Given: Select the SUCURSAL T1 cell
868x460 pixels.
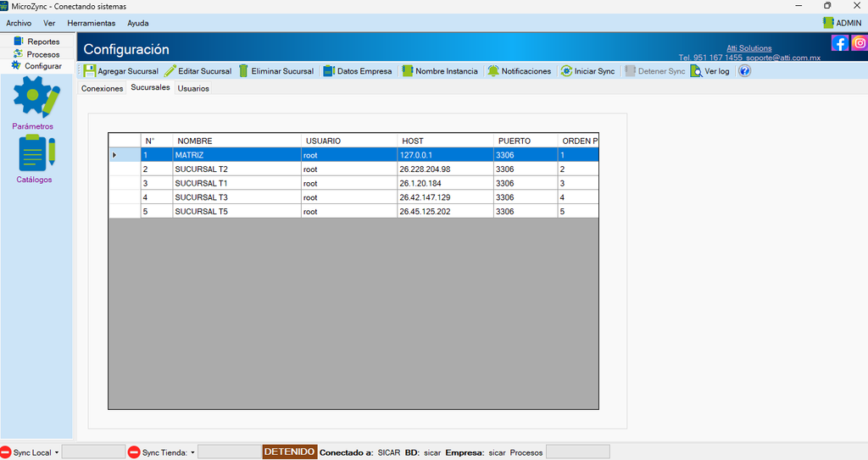Looking at the screenshot, I should coord(237,183).
